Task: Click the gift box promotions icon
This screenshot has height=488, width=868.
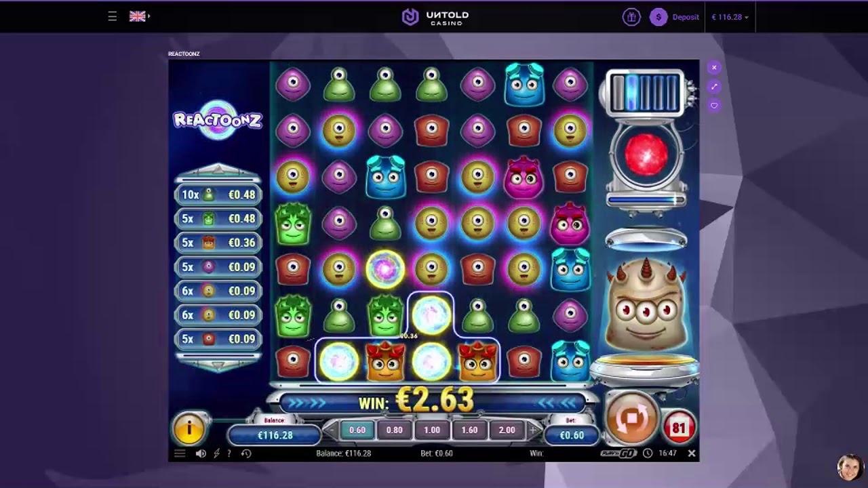Action: (x=631, y=17)
